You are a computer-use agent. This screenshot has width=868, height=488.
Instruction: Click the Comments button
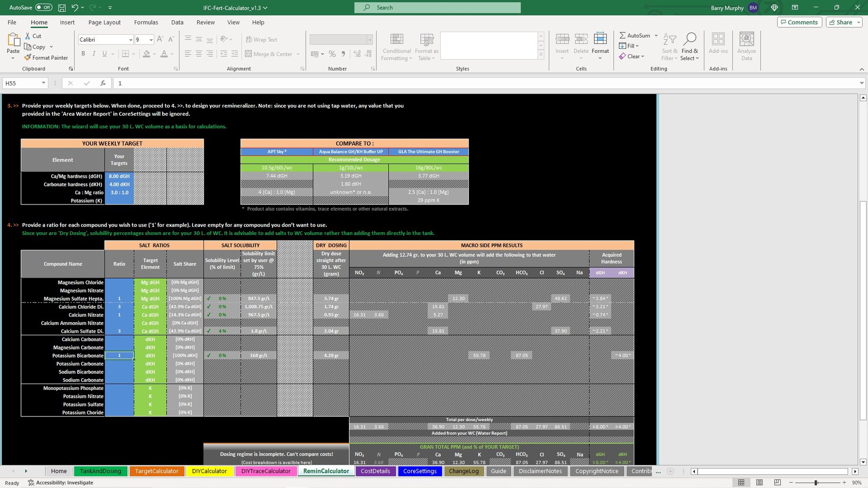(x=799, y=22)
